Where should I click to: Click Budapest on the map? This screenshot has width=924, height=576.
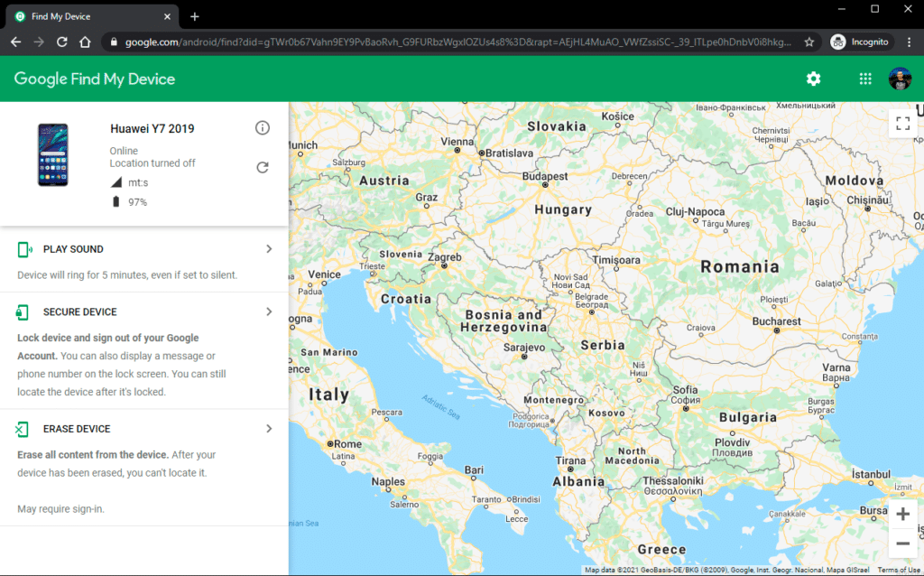point(545,176)
